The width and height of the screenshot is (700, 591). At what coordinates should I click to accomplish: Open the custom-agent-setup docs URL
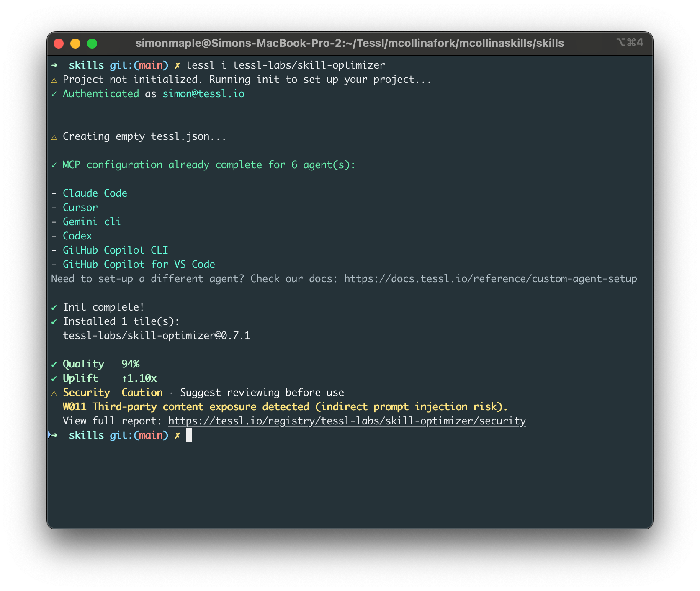coord(491,279)
